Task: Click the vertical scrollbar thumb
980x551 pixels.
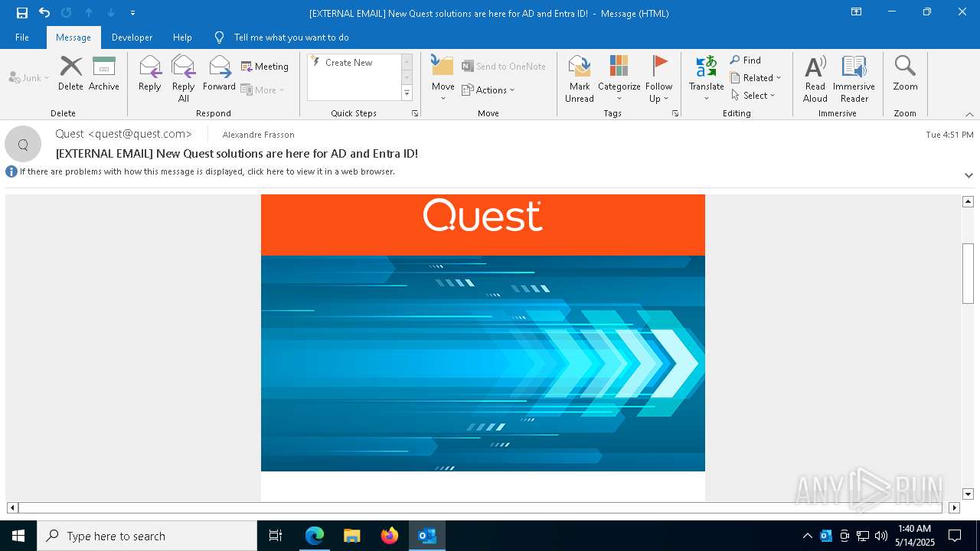Action: (968, 273)
